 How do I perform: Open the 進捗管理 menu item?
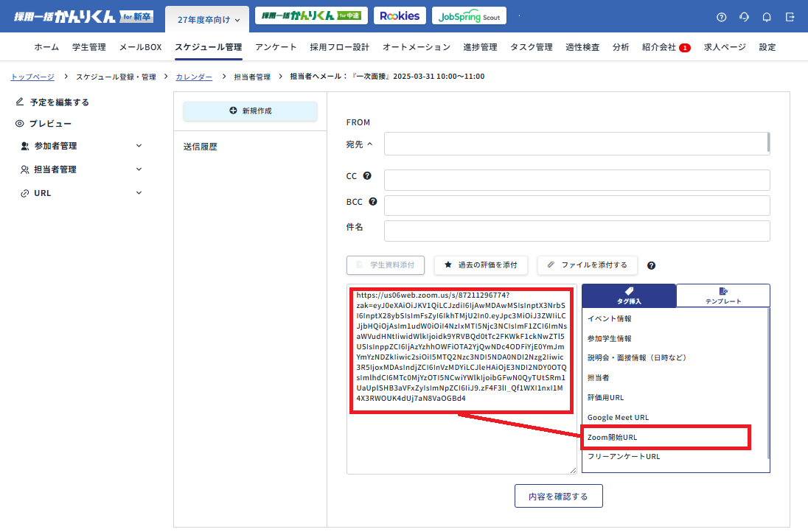click(x=480, y=47)
